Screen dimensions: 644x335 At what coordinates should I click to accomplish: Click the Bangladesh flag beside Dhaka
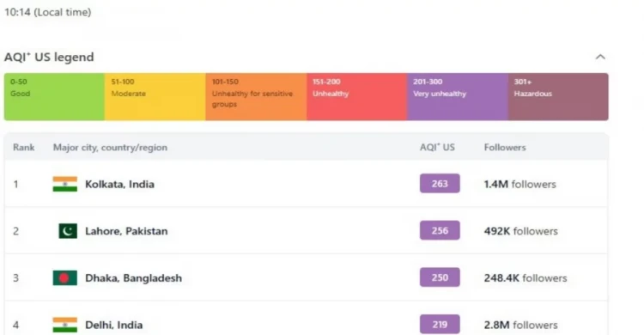pos(65,277)
